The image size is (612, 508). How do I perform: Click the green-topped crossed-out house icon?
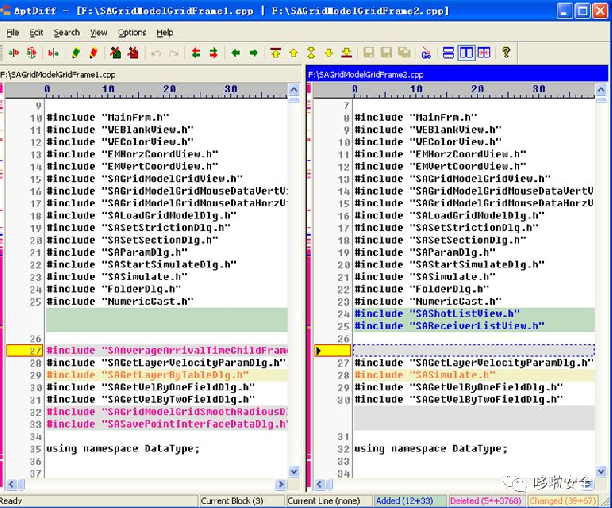(x=116, y=52)
